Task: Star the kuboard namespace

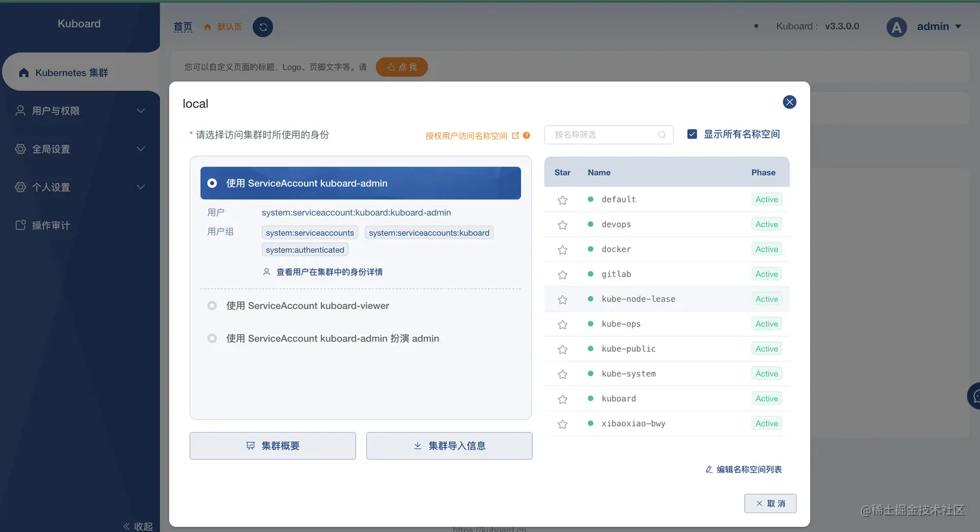Action: (x=563, y=399)
